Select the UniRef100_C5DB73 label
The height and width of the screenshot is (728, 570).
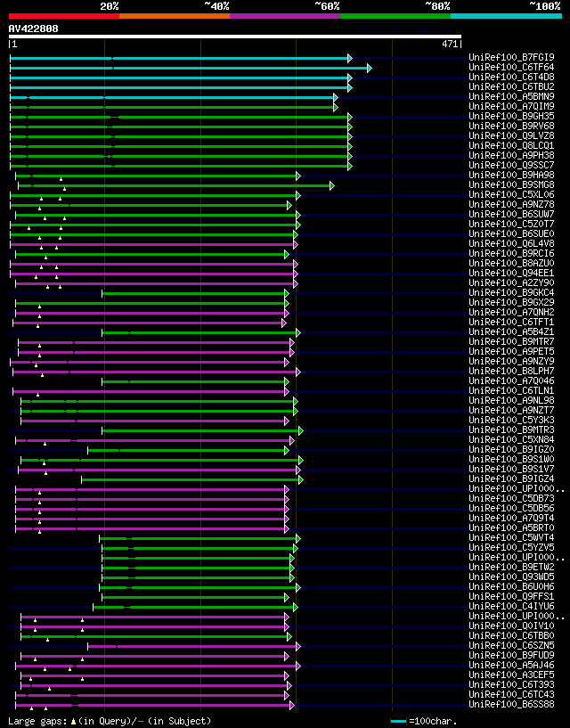[x=511, y=498]
